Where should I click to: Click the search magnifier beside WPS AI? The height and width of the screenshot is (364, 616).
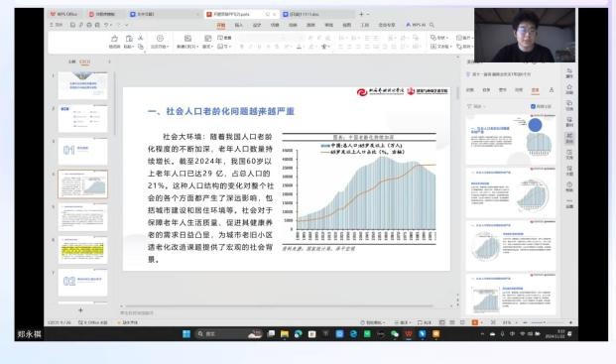pyautogui.click(x=431, y=25)
